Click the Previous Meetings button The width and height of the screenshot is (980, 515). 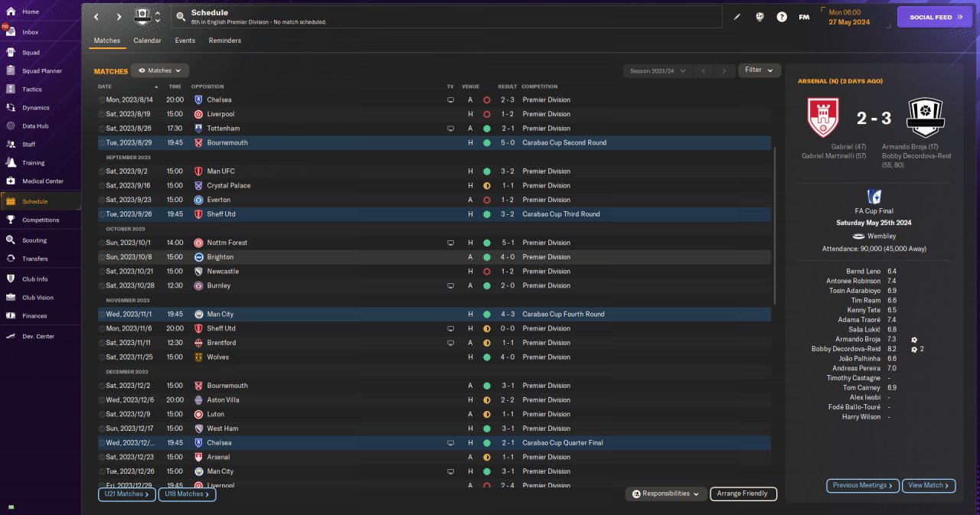pos(863,485)
